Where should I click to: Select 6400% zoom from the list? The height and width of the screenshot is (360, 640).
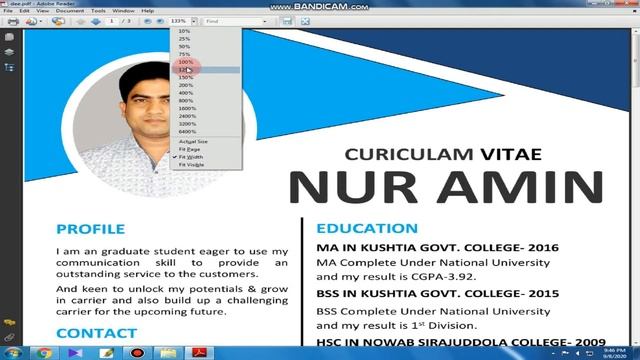point(206,132)
